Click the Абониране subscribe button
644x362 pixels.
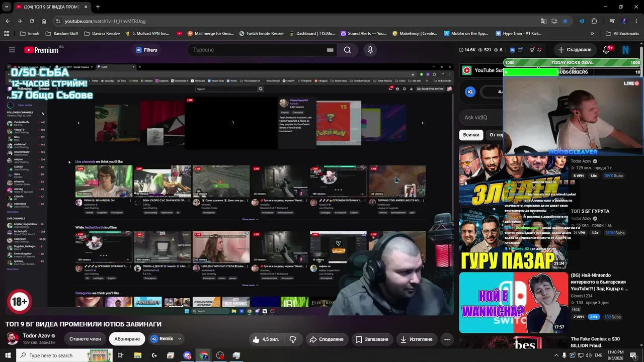[127, 339]
